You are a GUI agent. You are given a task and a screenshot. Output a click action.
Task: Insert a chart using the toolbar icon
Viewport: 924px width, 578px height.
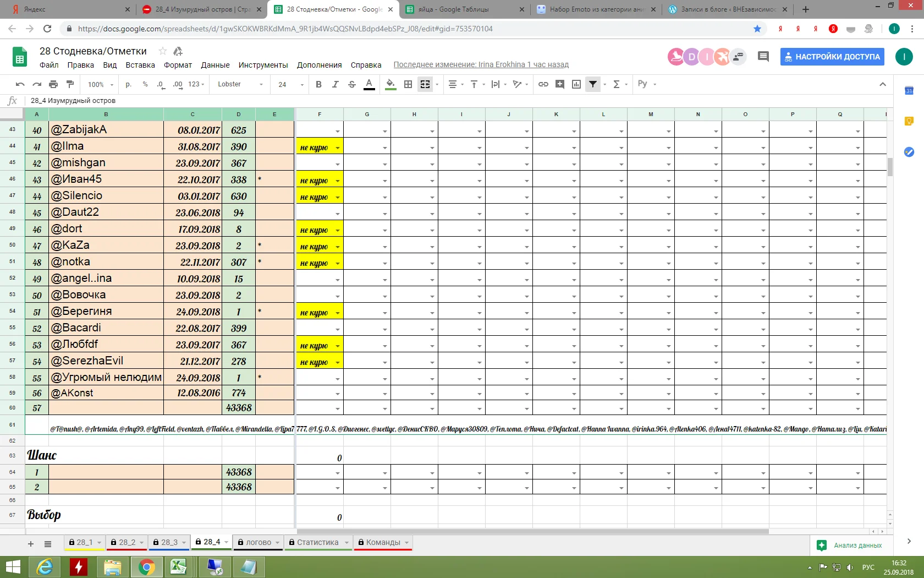[x=576, y=84]
